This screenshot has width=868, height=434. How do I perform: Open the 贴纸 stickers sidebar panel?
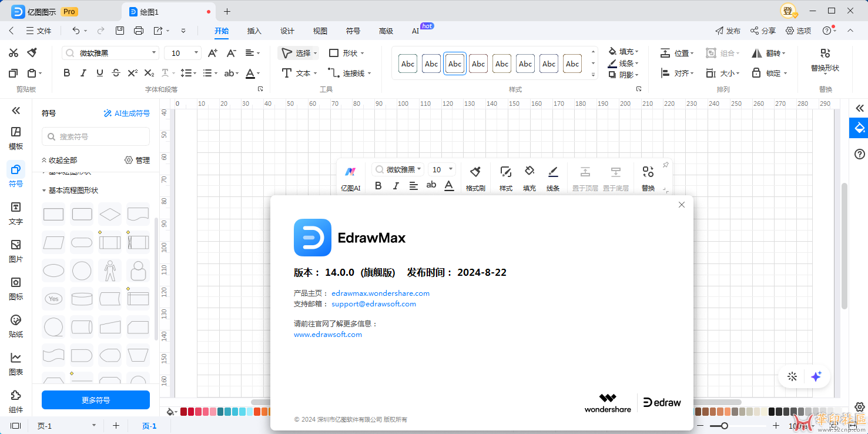[16, 326]
